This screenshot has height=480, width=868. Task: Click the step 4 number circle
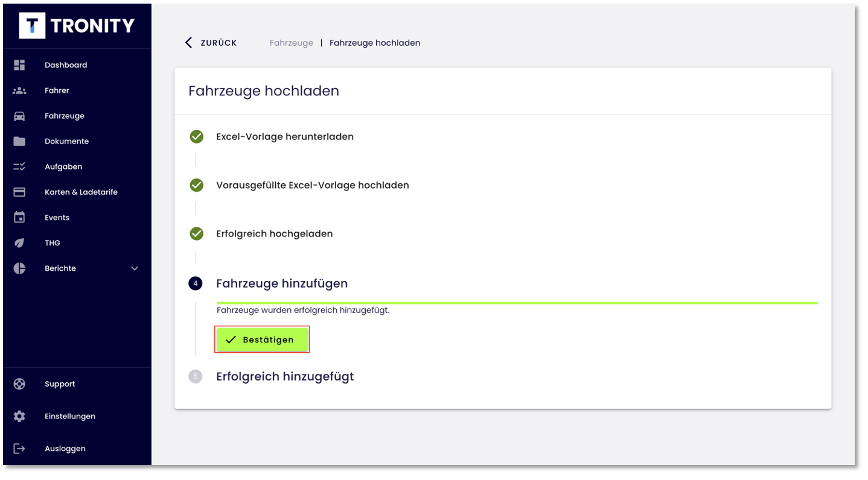pos(196,283)
